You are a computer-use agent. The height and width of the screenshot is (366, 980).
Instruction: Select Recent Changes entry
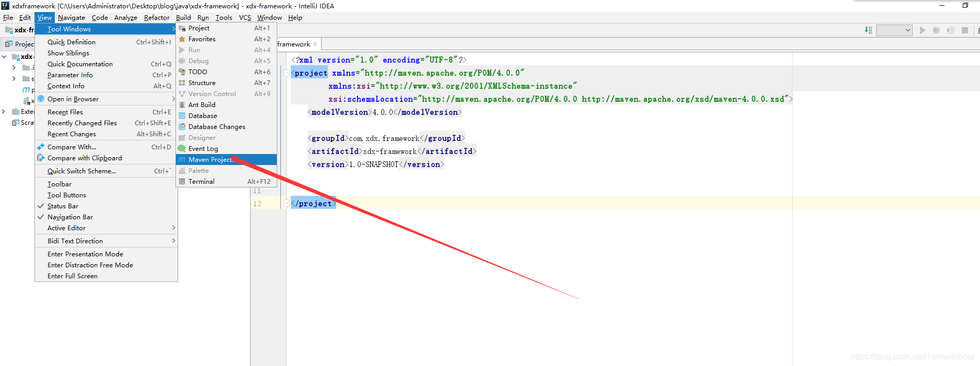pyautogui.click(x=106, y=134)
